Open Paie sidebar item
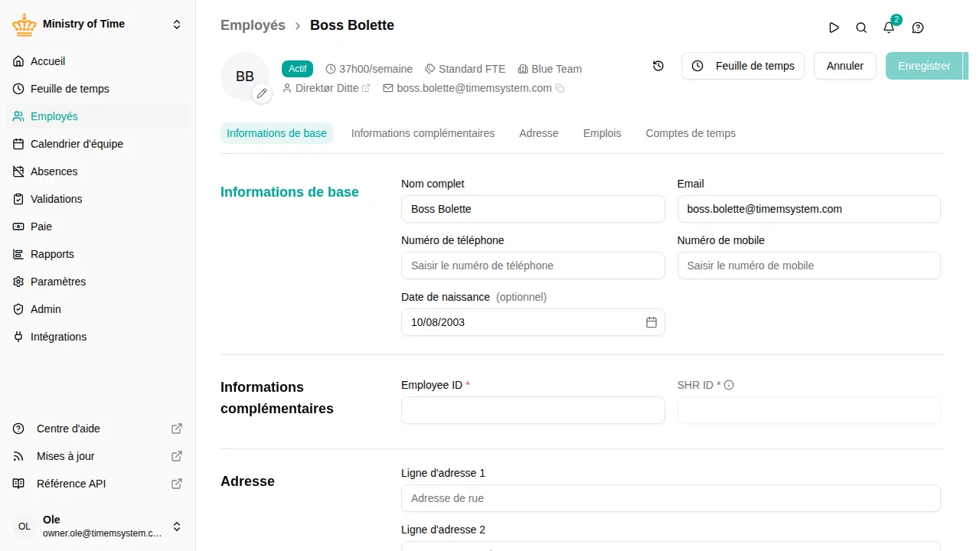 [x=98, y=227]
